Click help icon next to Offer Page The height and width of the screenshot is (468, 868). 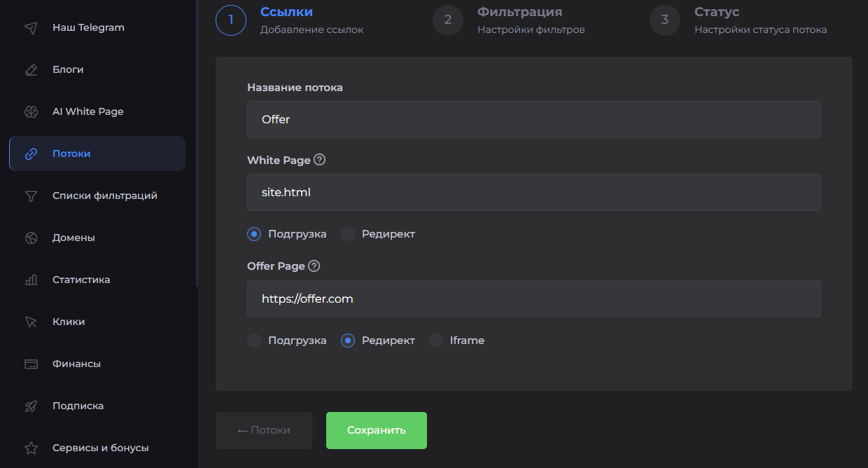[x=314, y=266]
